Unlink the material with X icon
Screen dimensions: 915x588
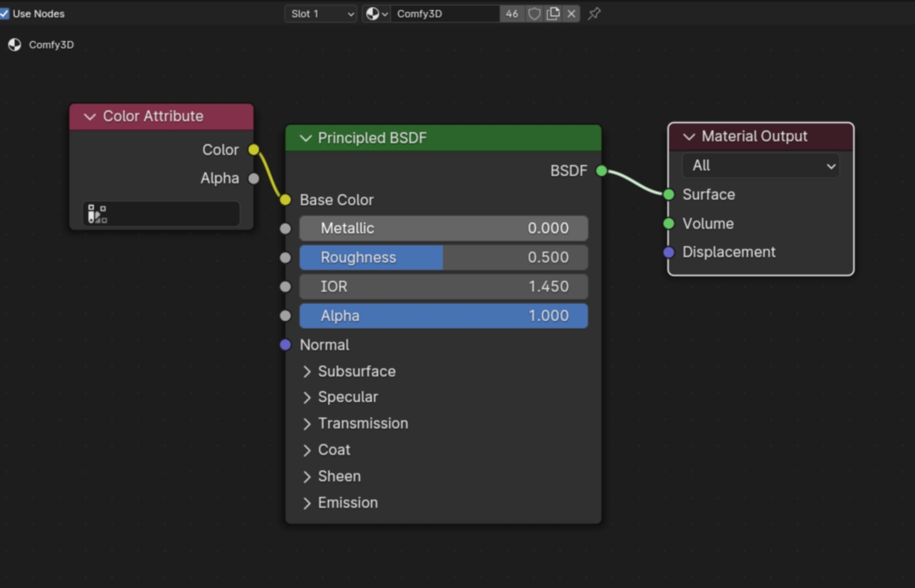coord(571,14)
